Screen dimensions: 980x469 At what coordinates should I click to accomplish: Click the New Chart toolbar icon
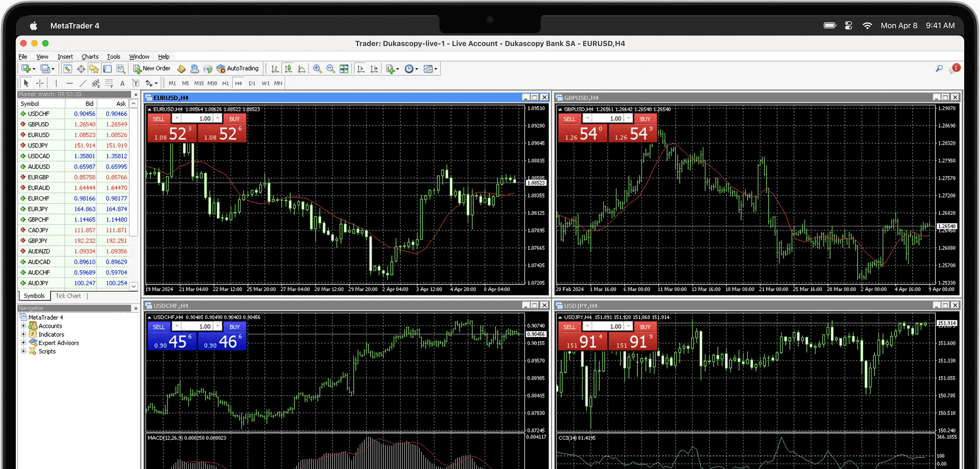click(x=26, y=69)
